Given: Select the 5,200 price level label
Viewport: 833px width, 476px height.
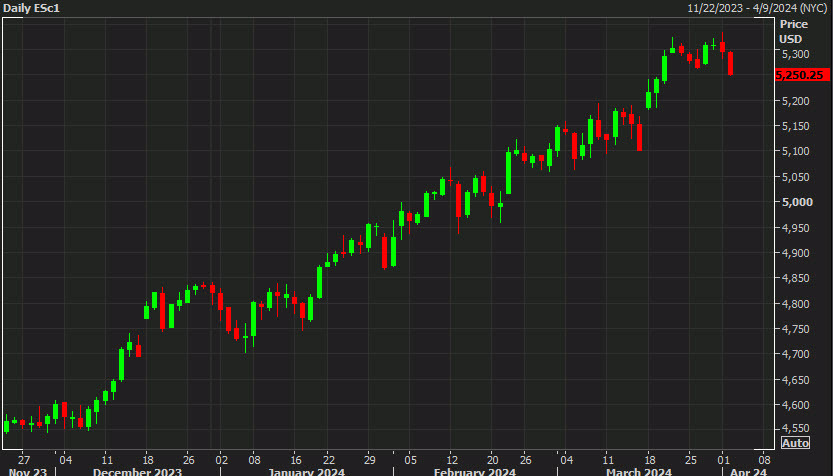Looking at the screenshot, I should point(795,101).
